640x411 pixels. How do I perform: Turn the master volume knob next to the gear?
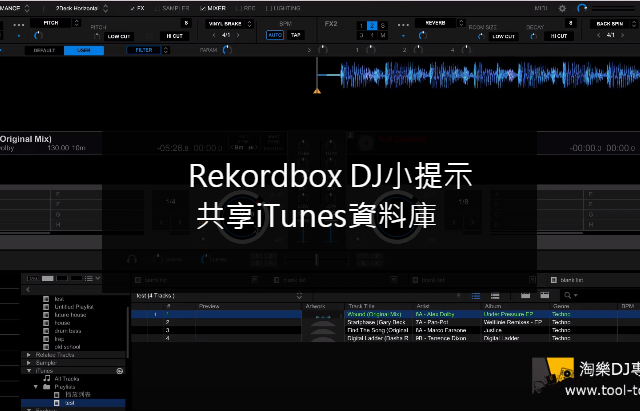[582, 8]
